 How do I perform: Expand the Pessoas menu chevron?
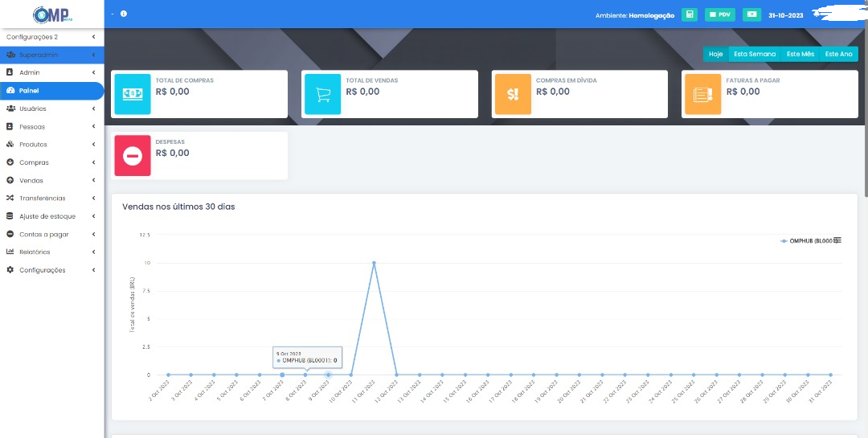click(x=93, y=126)
